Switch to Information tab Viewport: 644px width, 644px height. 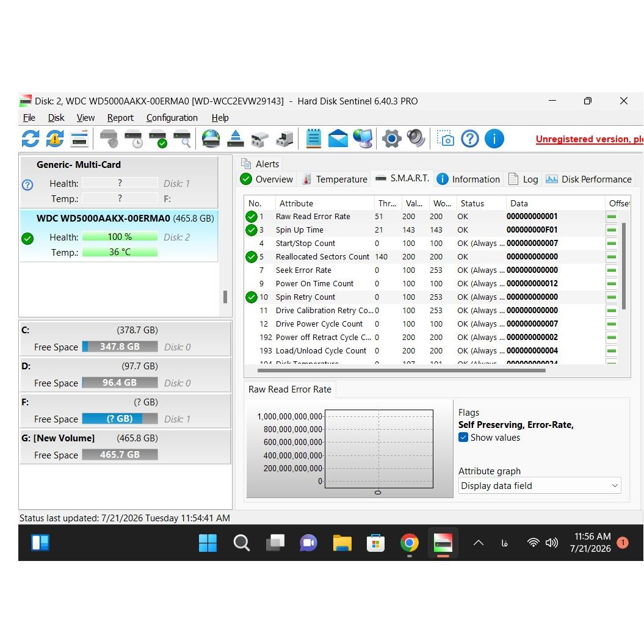[x=468, y=179]
